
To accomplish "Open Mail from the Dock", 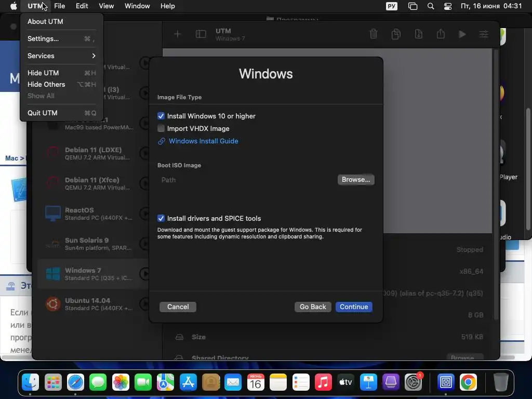I will pos(233,383).
